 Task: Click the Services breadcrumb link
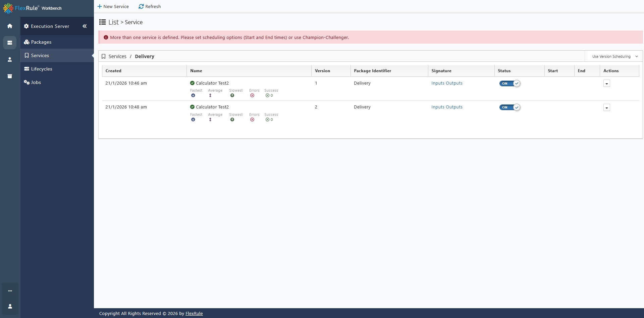117,56
